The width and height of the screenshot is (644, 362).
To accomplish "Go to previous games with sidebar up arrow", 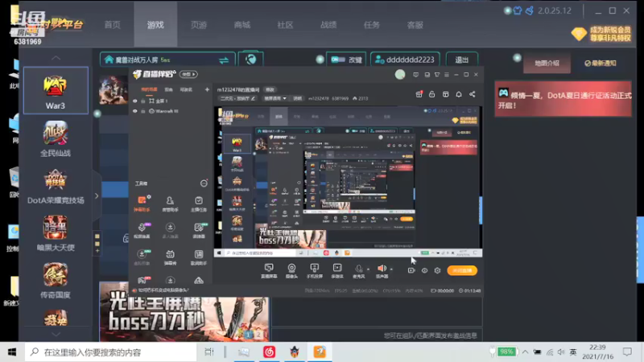I will click(56, 58).
